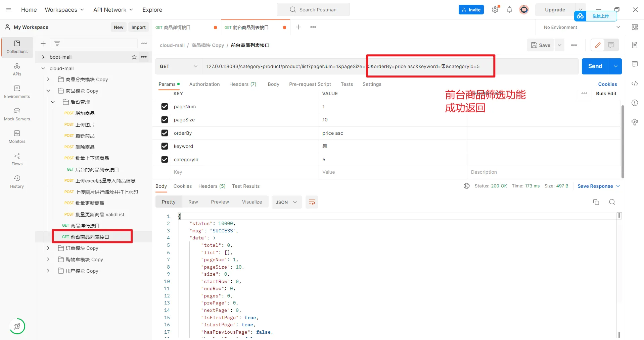This screenshot has width=644, height=340.
Task: Open the API Network dropdown
Action: click(x=113, y=10)
